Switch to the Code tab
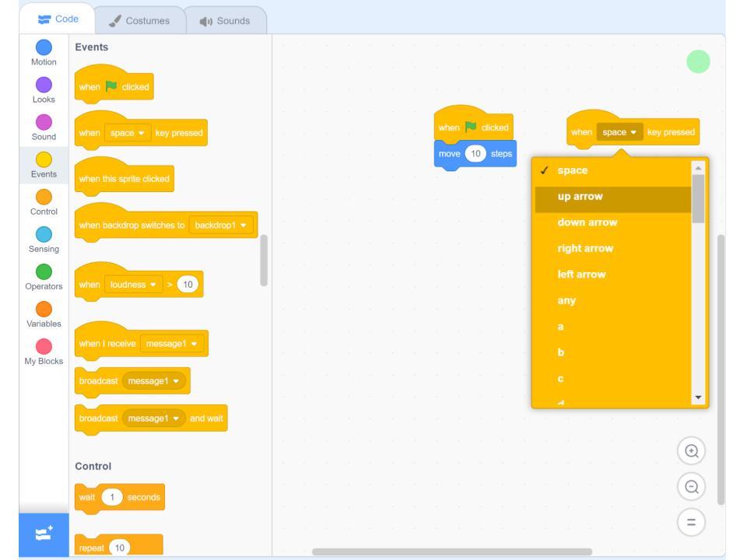 58,19
